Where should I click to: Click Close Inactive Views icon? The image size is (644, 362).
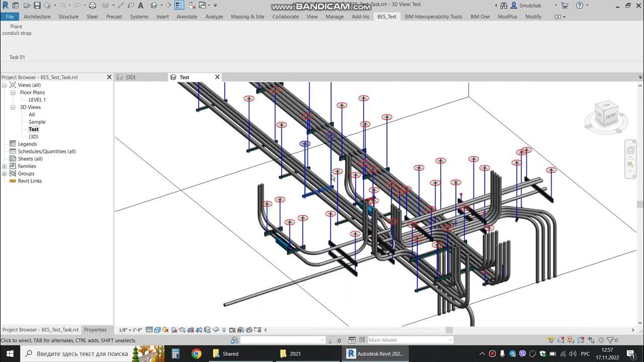[x=192, y=6]
